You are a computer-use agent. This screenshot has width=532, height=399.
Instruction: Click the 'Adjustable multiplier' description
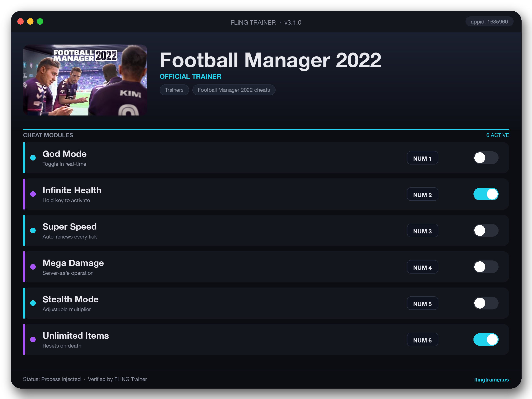click(67, 309)
